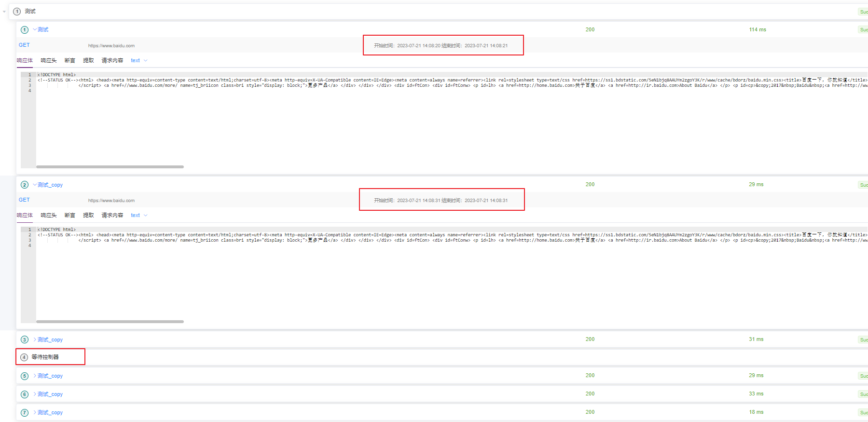Image resolution: width=868 pixels, height=422 pixels.
Task: Open the 提取 tab in step 1
Action: [x=88, y=60]
